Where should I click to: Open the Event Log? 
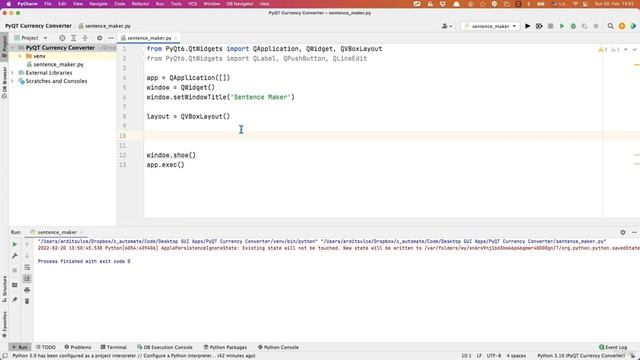pos(613,347)
